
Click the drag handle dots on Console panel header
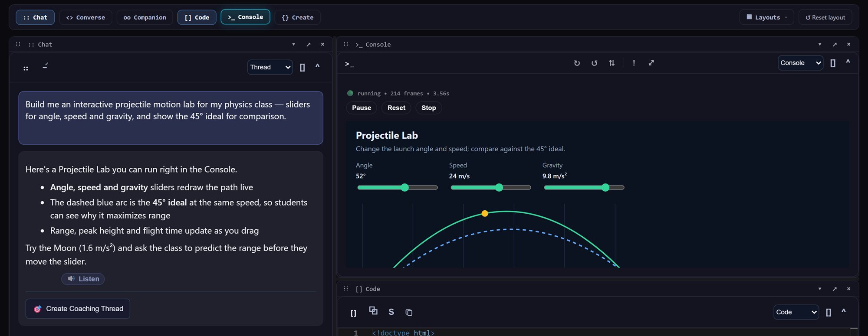click(x=346, y=44)
